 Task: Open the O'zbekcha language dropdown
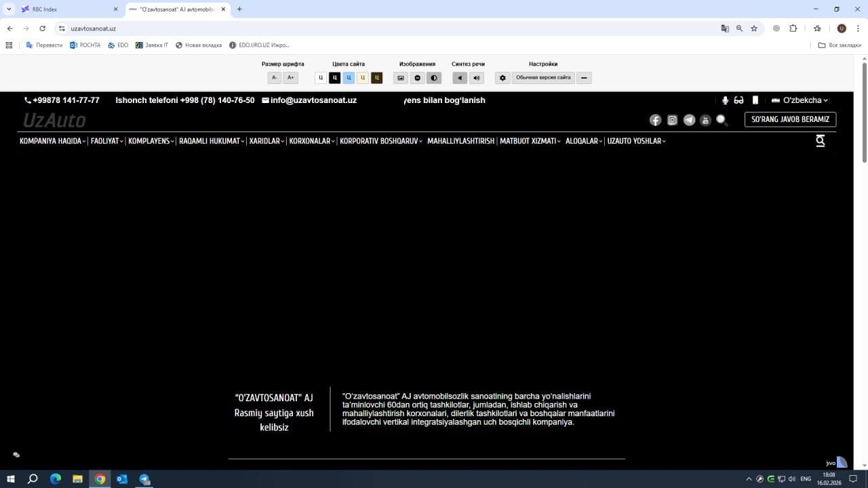pyautogui.click(x=800, y=100)
